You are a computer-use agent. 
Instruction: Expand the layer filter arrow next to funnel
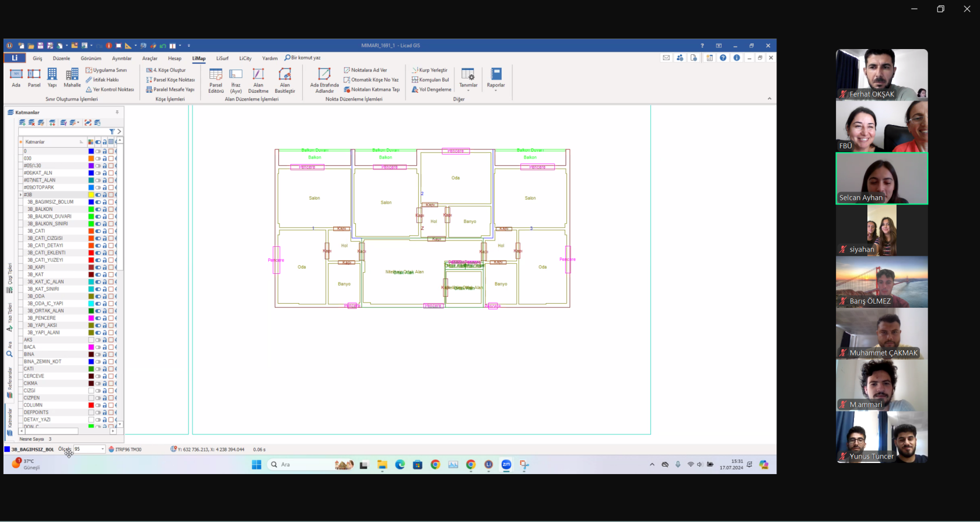point(119,132)
